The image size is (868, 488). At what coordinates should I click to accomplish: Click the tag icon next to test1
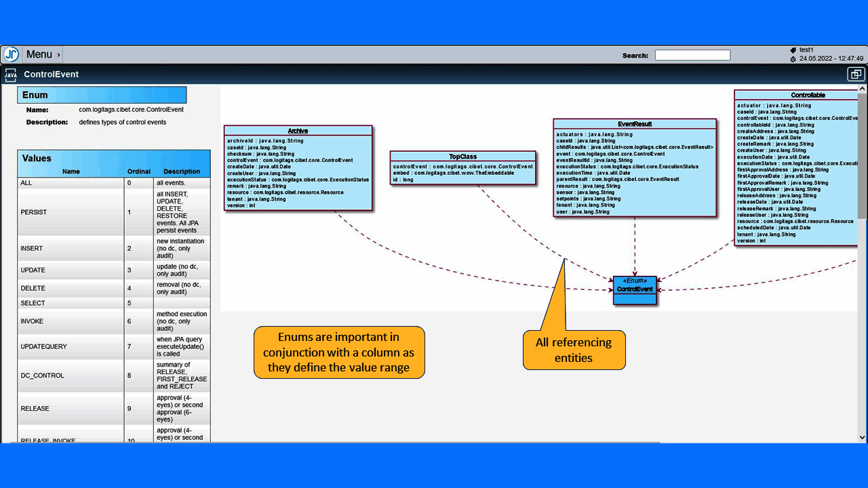coord(793,50)
